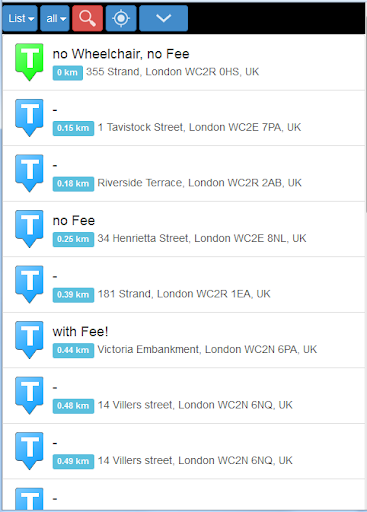Click the 0.48 km distance badge
This screenshot has width=367, height=512.
73,406
